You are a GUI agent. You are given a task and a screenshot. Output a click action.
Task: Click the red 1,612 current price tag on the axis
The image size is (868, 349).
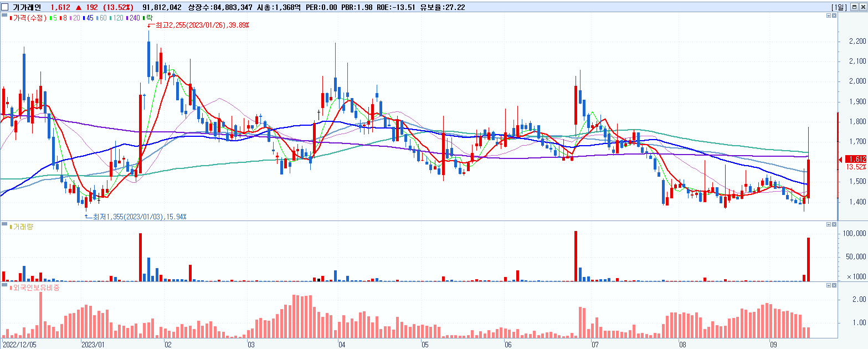(856, 159)
